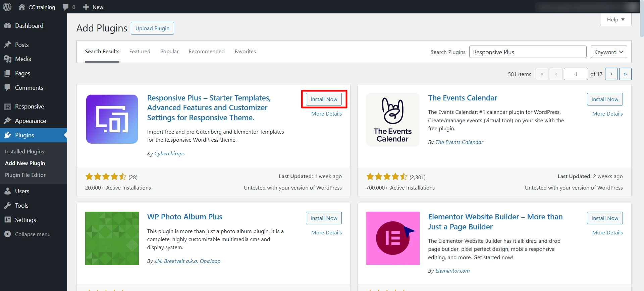Open The Events Calendar title link

pyautogui.click(x=463, y=98)
